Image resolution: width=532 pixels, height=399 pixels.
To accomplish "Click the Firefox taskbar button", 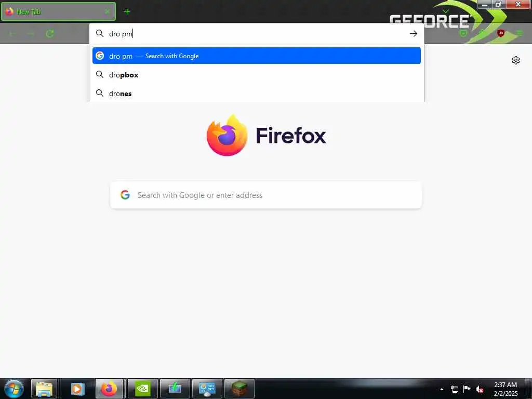I will point(110,389).
